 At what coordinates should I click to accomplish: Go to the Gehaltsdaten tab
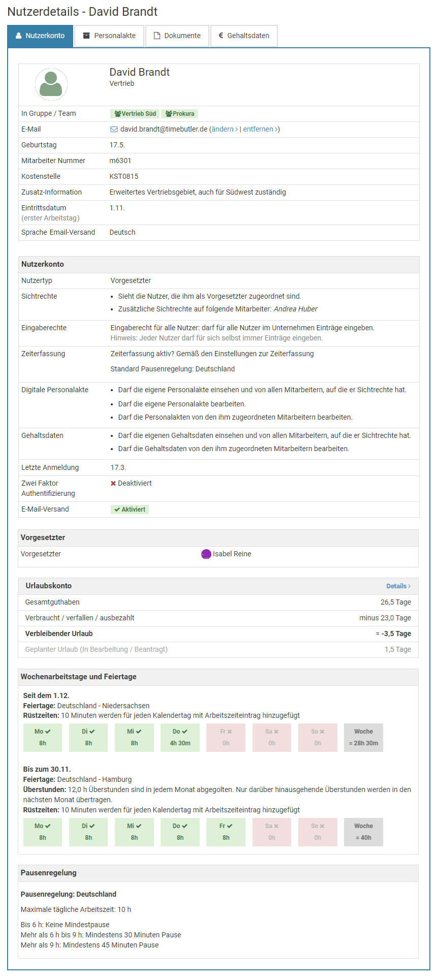click(x=244, y=36)
